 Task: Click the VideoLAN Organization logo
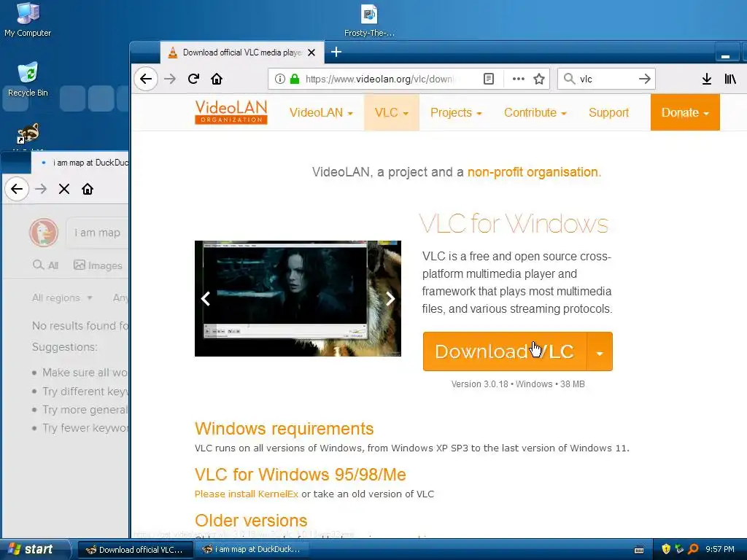click(x=231, y=112)
